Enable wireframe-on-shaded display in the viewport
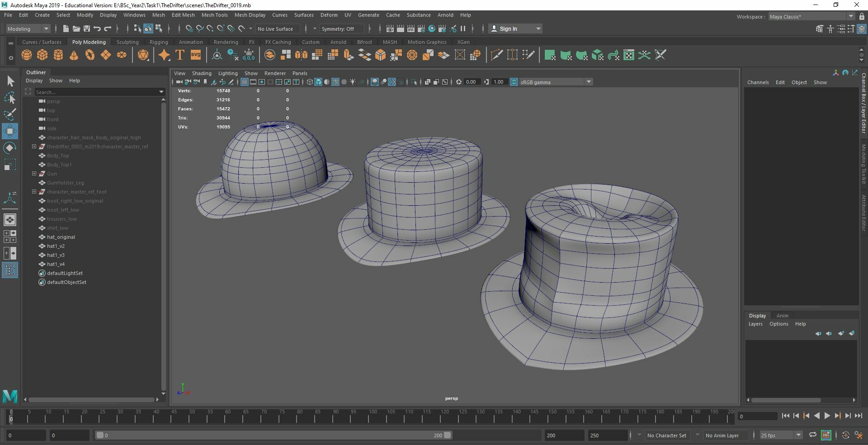Screen dimensions: 868x445 click(x=335, y=82)
